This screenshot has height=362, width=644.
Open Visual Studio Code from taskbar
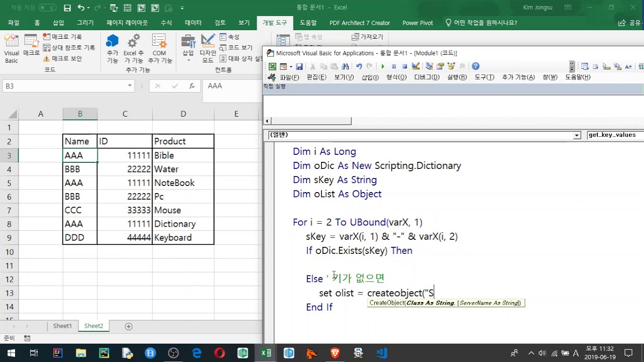[381, 353]
